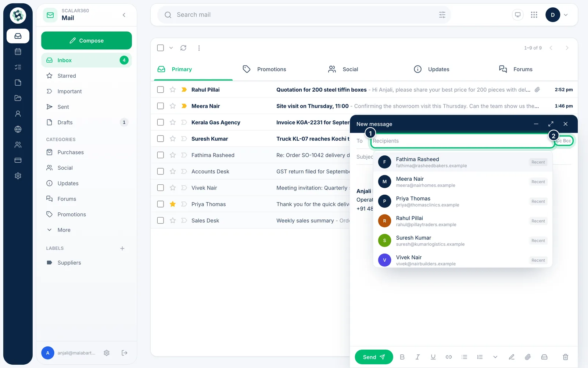Image resolution: width=588 pixels, height=368 pixels.
Task: Star the Suresh Kumar email
Action: click(x=172, y=139)
